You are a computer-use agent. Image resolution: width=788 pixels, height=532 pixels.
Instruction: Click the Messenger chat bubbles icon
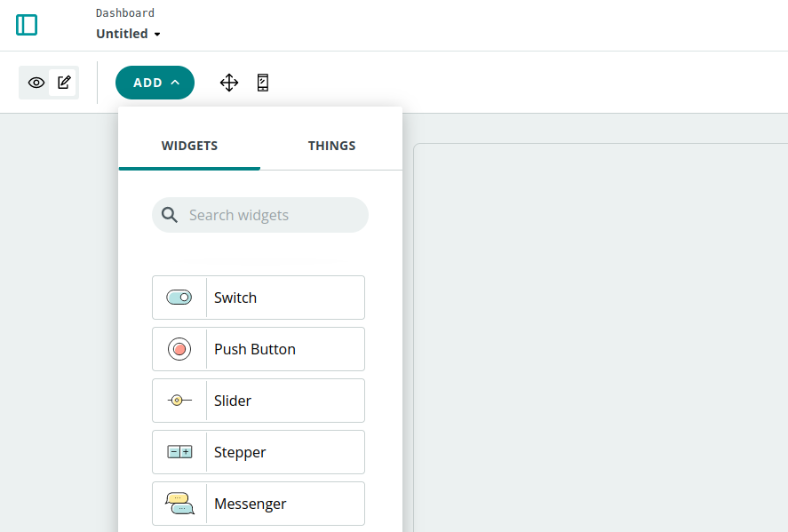coord(179,504)
